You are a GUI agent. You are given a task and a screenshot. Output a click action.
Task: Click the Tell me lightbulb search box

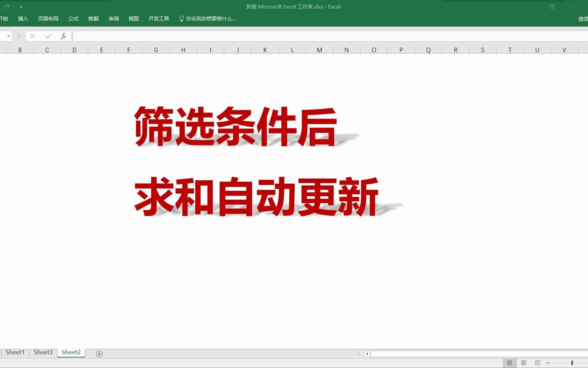tap(208, 19)
